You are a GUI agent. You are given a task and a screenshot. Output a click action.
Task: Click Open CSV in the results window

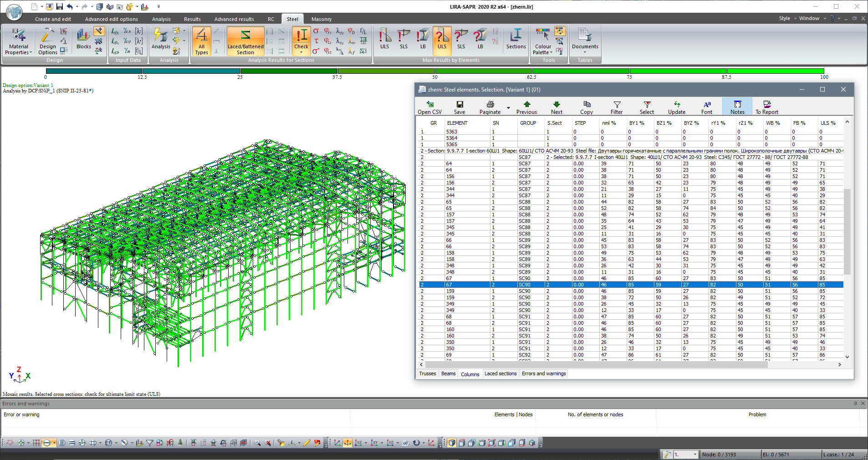[429, 107]
